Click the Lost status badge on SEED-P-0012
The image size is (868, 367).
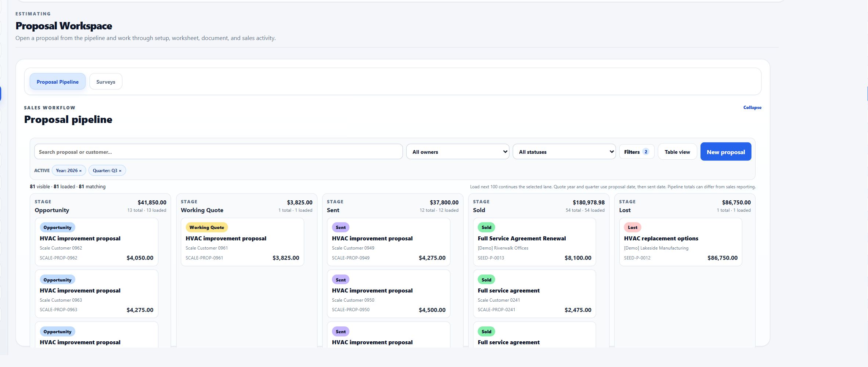(x=633, y=227)
